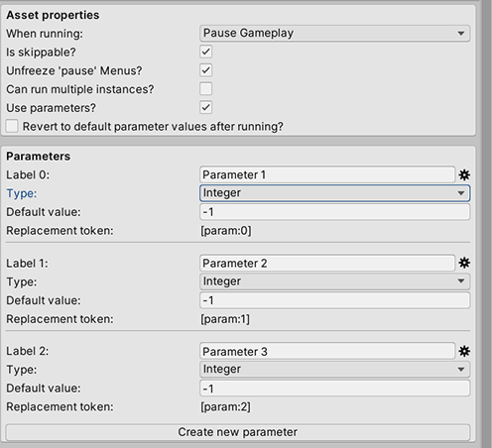The width and height of the screenshot is (492, 448).
Task: Click the Label 1 name field
Action: point(327,264)
